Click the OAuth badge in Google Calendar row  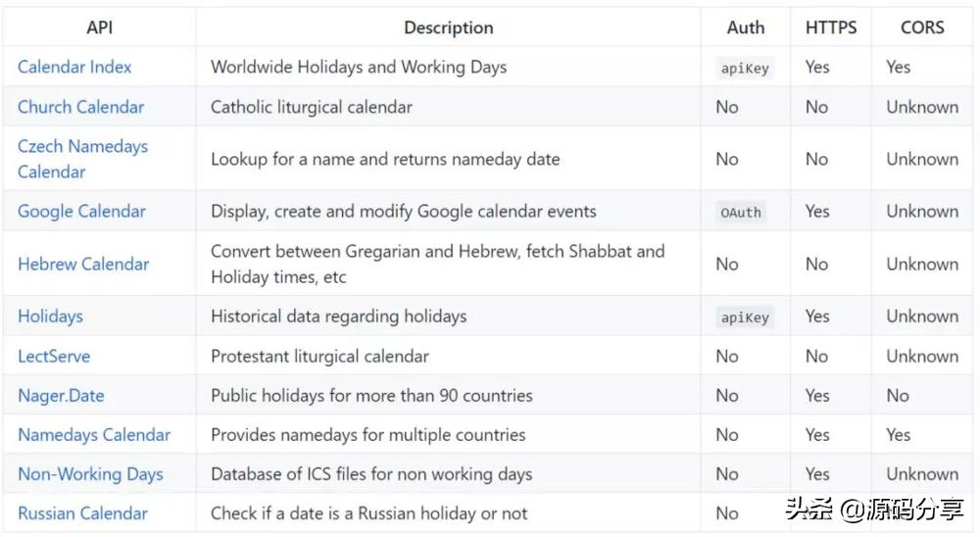(x=741, y=212)
